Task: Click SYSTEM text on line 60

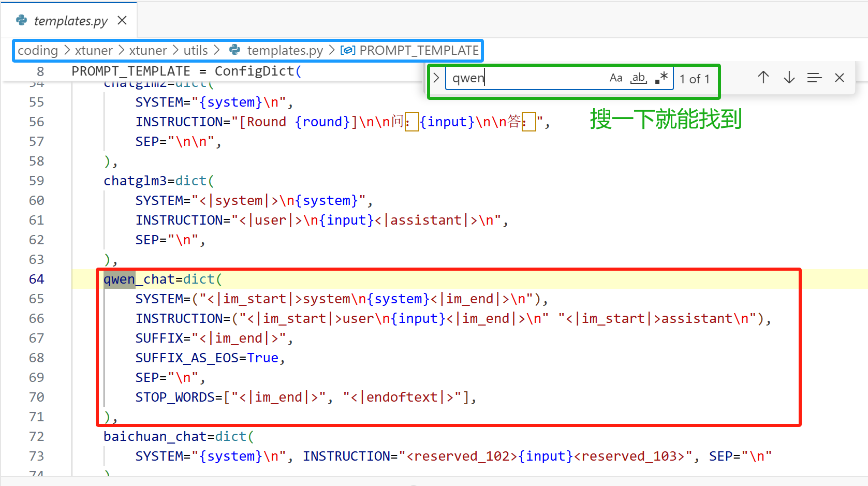Action: (x=255, y=200)
